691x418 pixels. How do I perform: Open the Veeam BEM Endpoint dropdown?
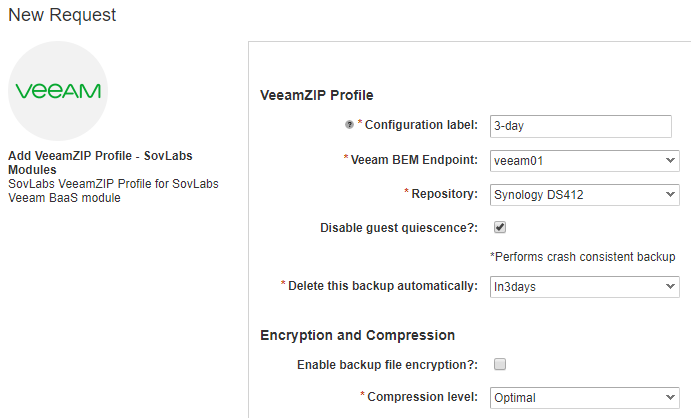point(584,160)
